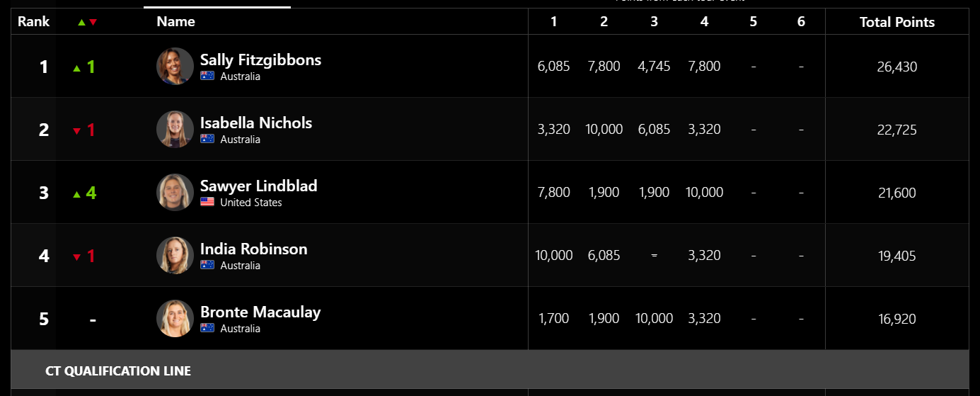The height and width of the screenshot is (396, 980).
Task: Open India Robinson's avatar image
Action: [175, 255]
